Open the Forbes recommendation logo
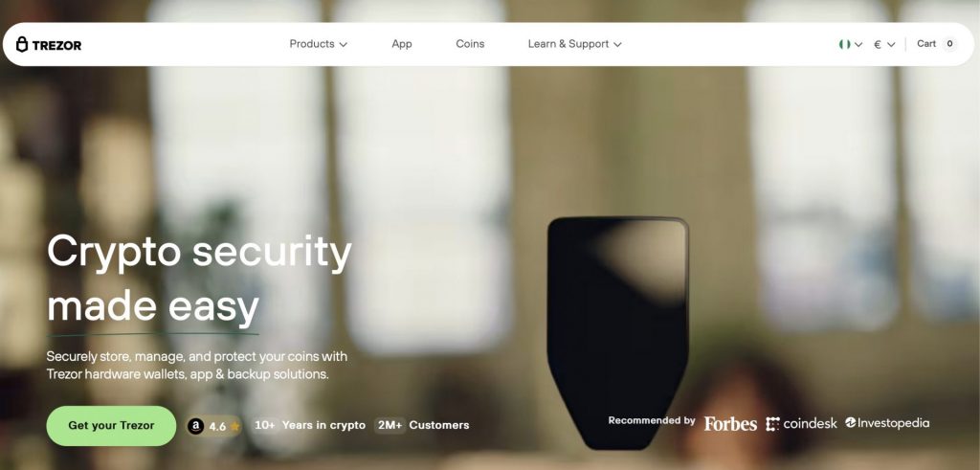The width and height of the screenshot is (980, 470). click(730, 424)
